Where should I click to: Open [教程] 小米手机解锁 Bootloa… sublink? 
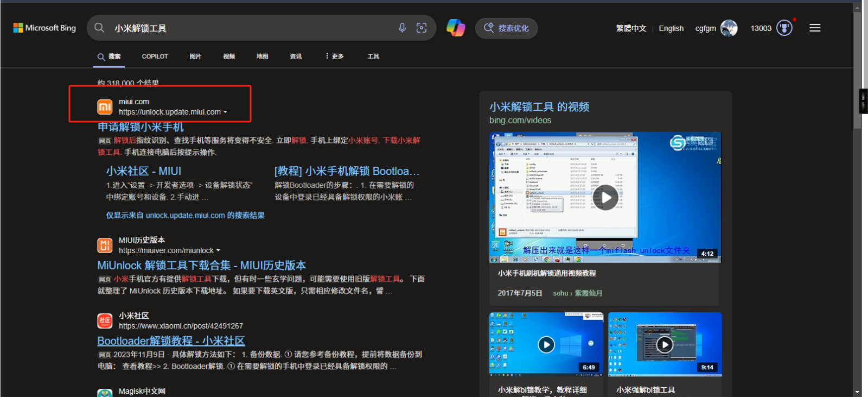(347, 171)
